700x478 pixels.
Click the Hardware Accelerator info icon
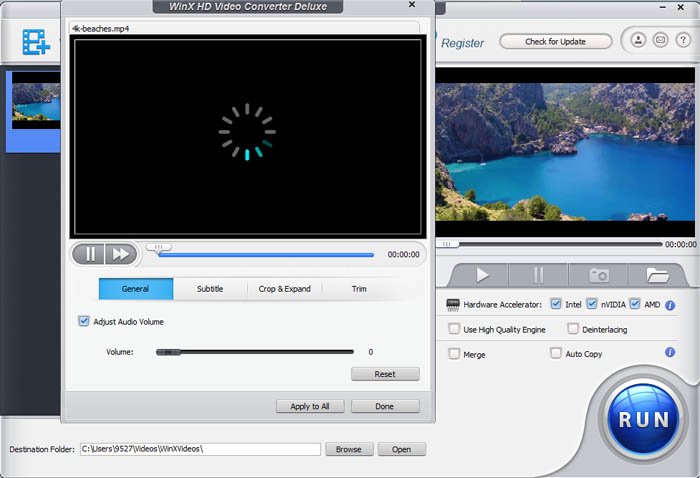[670, 305]
